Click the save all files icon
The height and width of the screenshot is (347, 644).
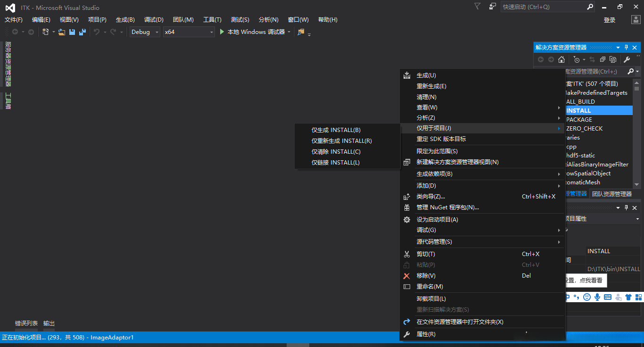(83, 32)
